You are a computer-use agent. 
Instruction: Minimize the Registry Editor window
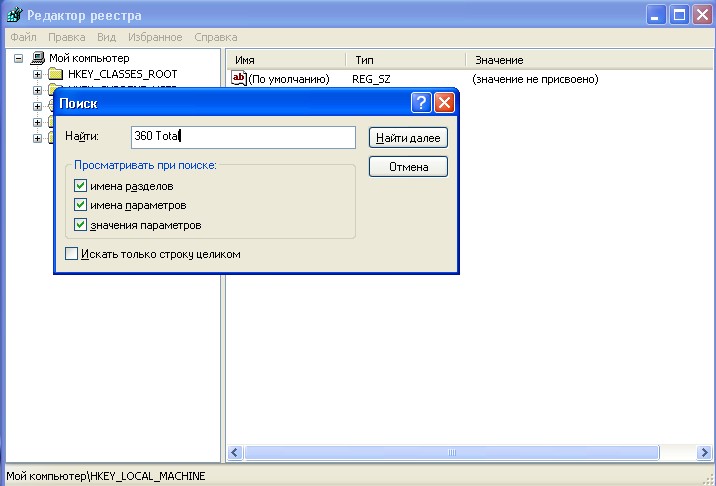(x=656, y=15)
